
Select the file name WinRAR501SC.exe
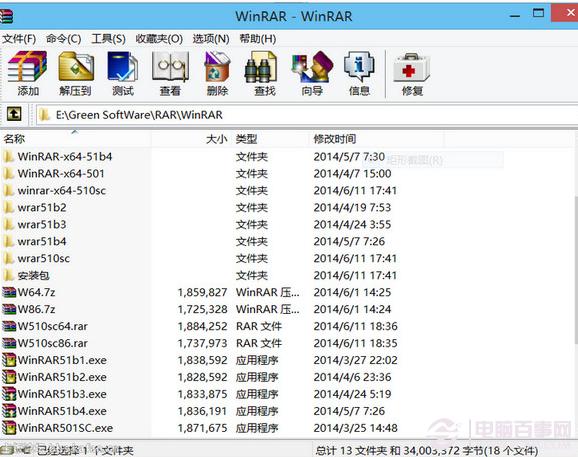click(65, 428)
